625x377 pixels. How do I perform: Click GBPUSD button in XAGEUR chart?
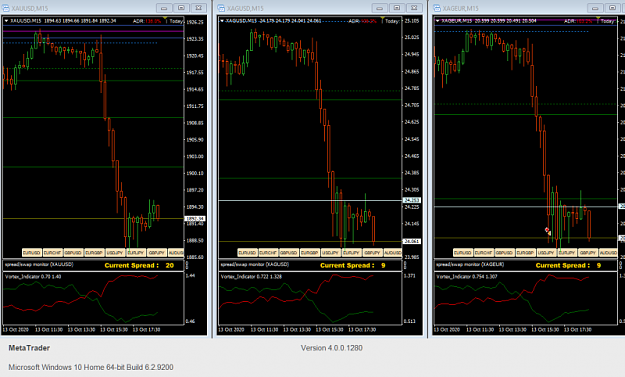(x=505, y=253)
